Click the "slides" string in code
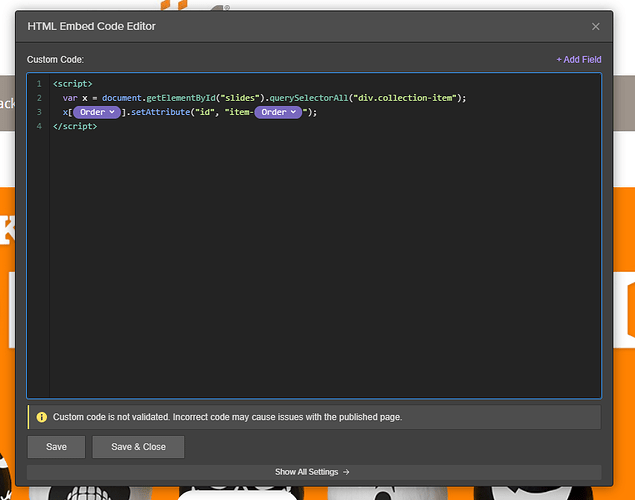This screenshot has height=500, width=635. pos(240,98)
